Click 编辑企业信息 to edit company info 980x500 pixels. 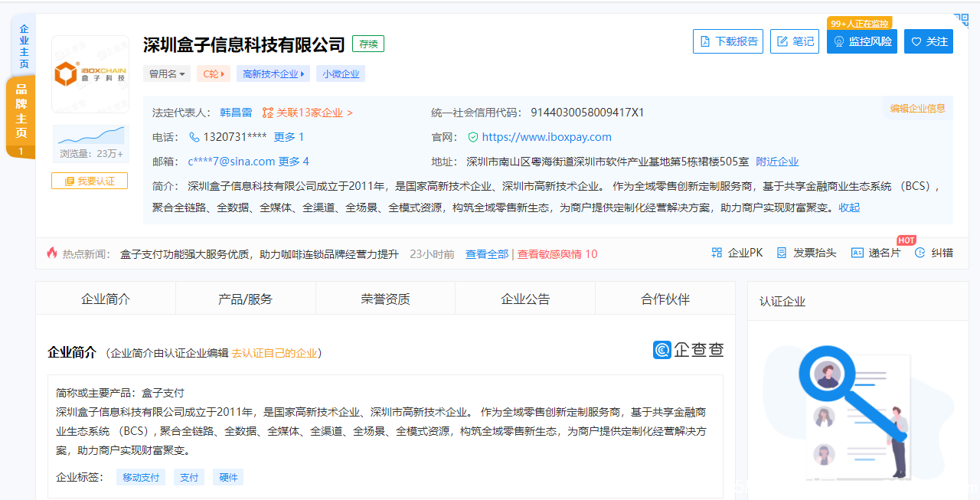pos(917,109)
